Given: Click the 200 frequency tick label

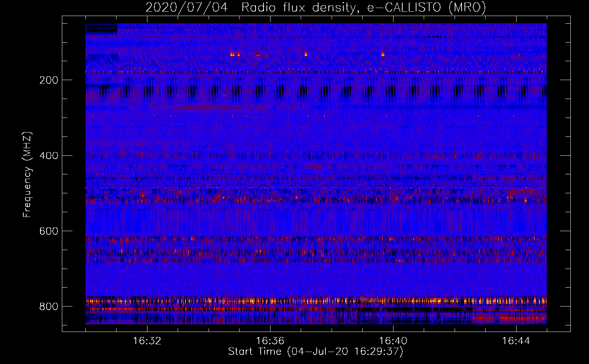Looking at the screenshot, I should [49, 80].
